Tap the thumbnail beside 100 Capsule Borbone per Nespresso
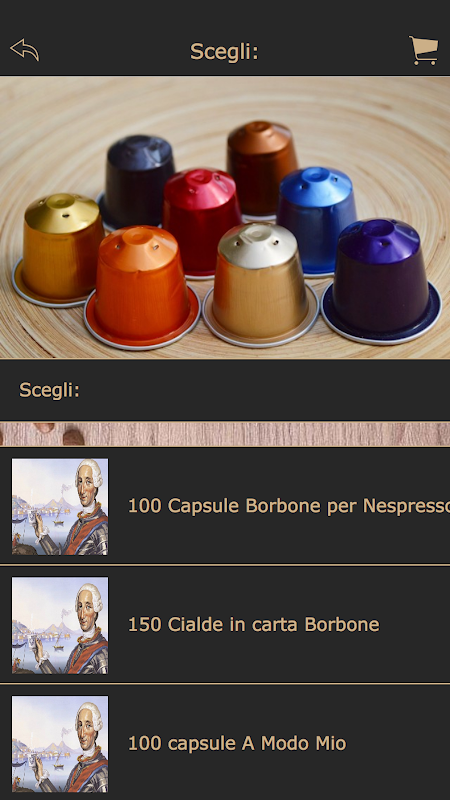 60,506
